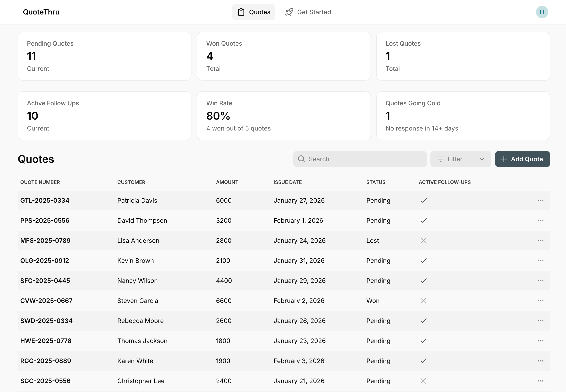Viewport: 566px width, 392px height.
Task: Expand the Filter dropdown
Action: pyautogui.click(x=460, y=159)
